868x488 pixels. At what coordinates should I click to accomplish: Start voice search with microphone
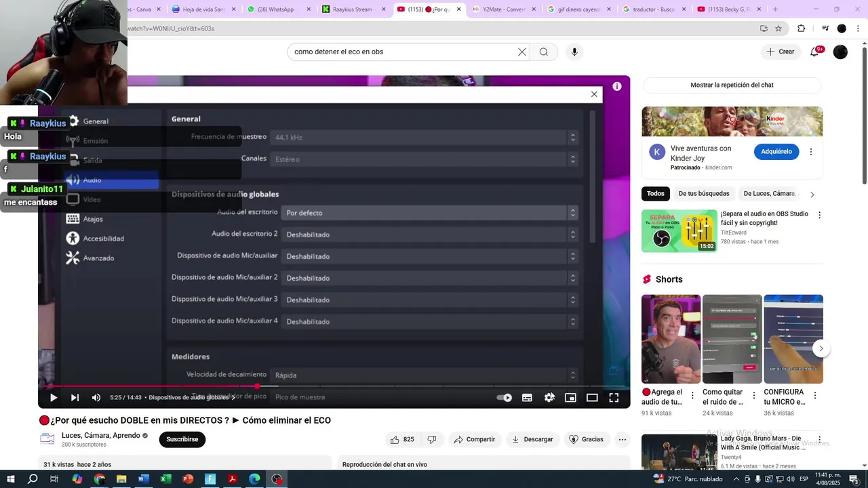click(x=574, y=52)
